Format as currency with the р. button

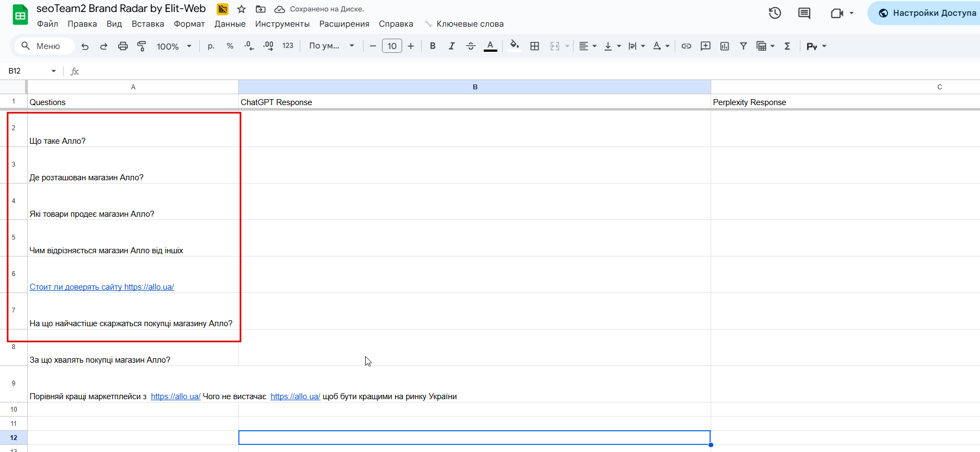[211, 46]
